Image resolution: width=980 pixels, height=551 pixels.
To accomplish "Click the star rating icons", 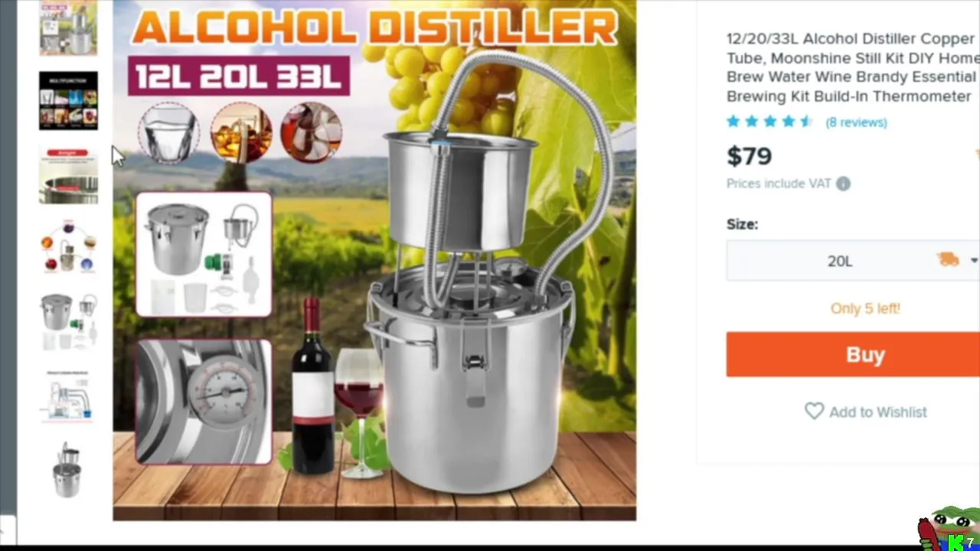I will [x=769, y=122].
